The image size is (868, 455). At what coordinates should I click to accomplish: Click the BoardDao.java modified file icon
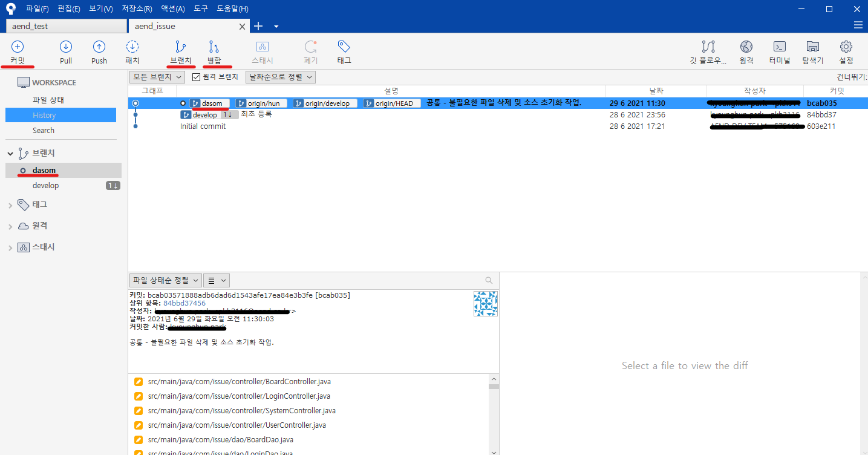pos(138,440)
